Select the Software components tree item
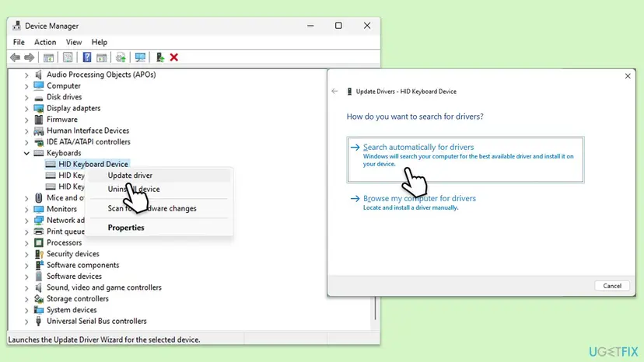The width and height of the screenshot is (644, 362). [x=83, y=265]
